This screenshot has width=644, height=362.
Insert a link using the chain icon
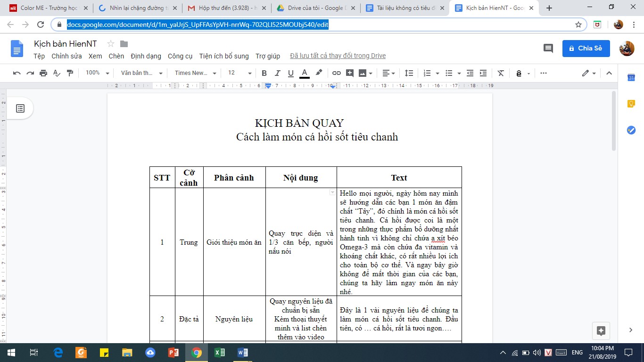[x=337, y=73]
